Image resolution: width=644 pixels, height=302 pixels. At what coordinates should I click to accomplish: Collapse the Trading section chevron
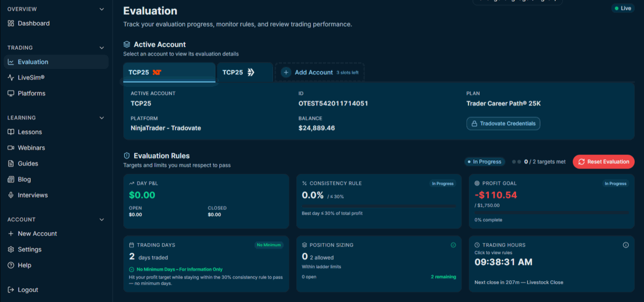[102, 48]
